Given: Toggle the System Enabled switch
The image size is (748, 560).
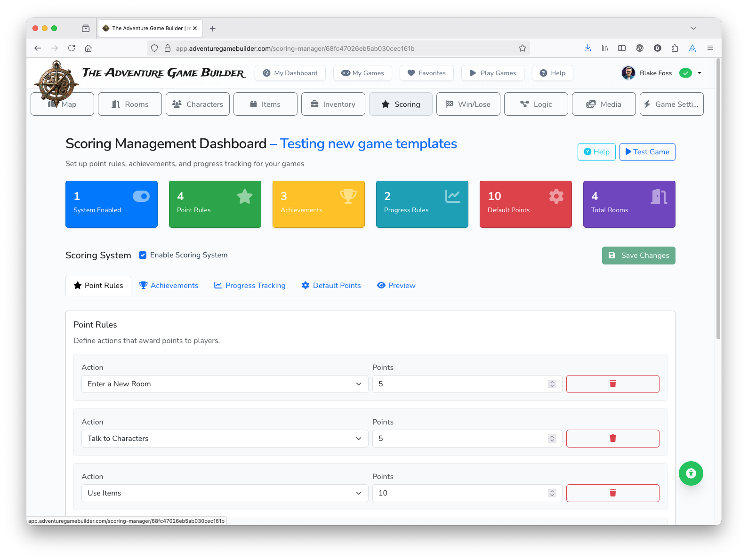Looking at the screenshot, I should [141, 196].
